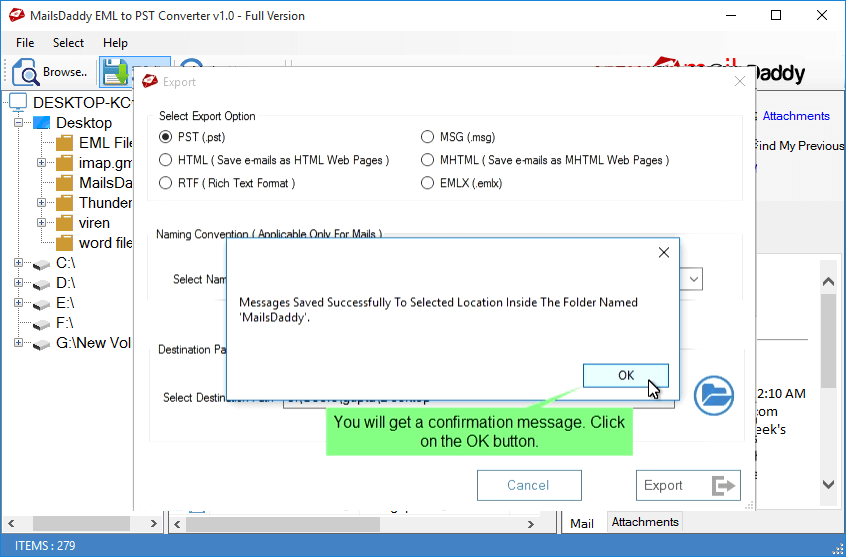Click the C:\ drive icon
Image resolution: width=846 pixels, height=557 pixels.
point(42,264)
